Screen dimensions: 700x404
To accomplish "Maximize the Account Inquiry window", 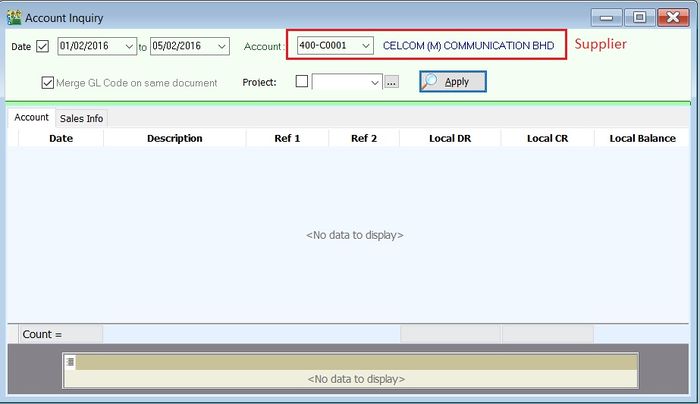I will pos(640,17).
